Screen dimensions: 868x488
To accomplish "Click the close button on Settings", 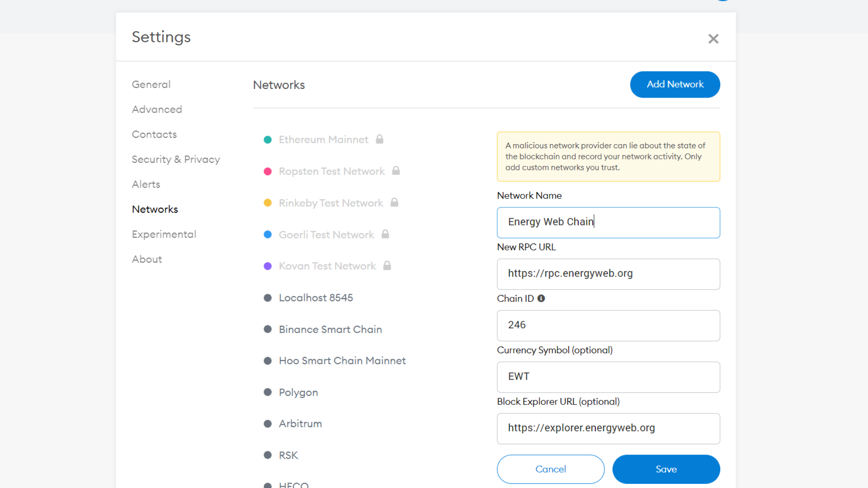I will click(713, 39).
